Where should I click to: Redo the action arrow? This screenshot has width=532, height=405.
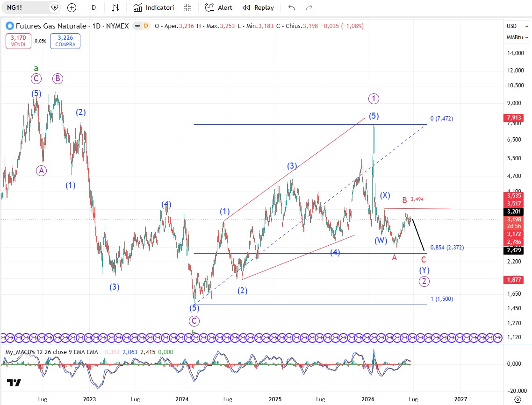tap(309, 7)
